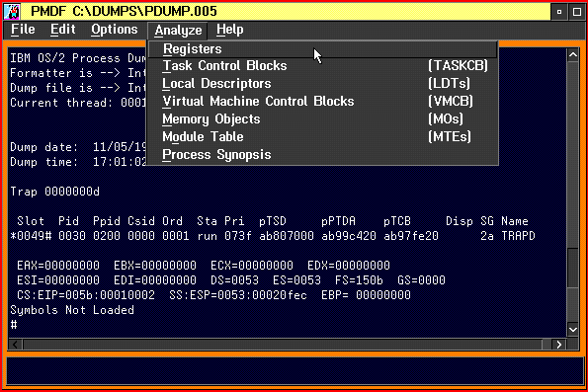
Task: Click the pPTDA value ab99c420
Action: pyautogui.click(x=349, y=236)
